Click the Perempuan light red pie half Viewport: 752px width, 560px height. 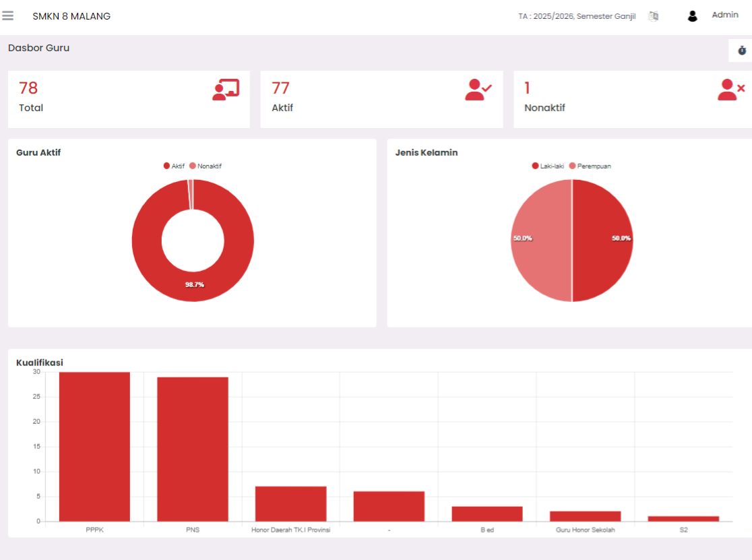click(x=541, y=241)
